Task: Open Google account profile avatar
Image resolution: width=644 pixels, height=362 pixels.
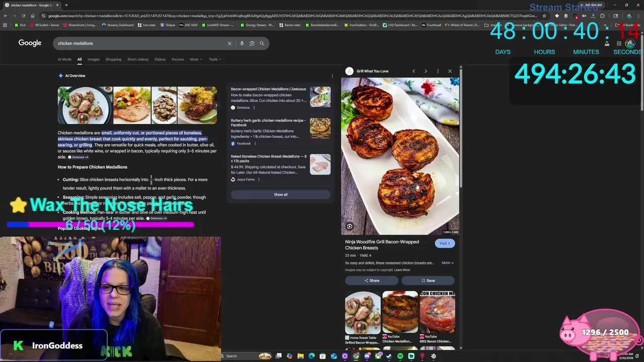Action: click(631, 43)
